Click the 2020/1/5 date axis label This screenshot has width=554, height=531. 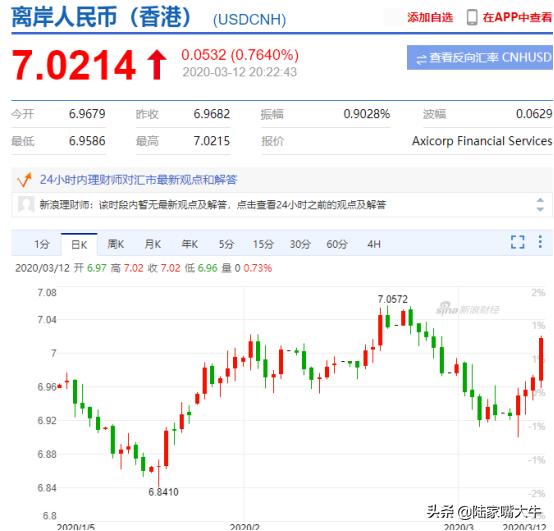tap(76, 527)
